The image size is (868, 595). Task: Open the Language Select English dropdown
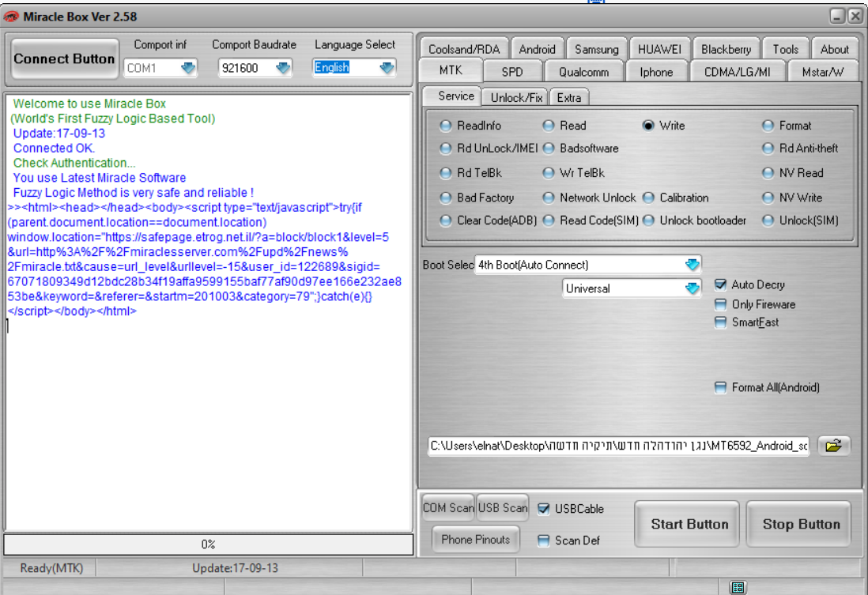coord(387,68)
